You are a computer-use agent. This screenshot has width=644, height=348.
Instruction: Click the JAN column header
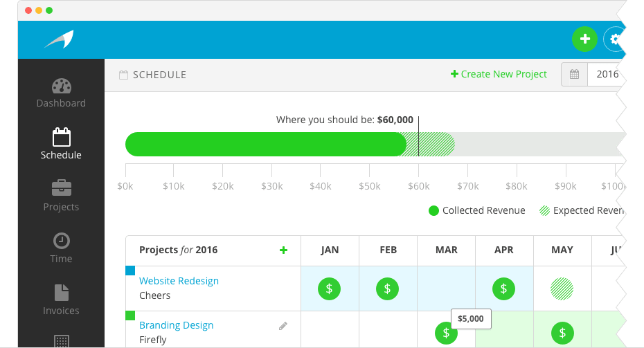(x=330, y=250)
